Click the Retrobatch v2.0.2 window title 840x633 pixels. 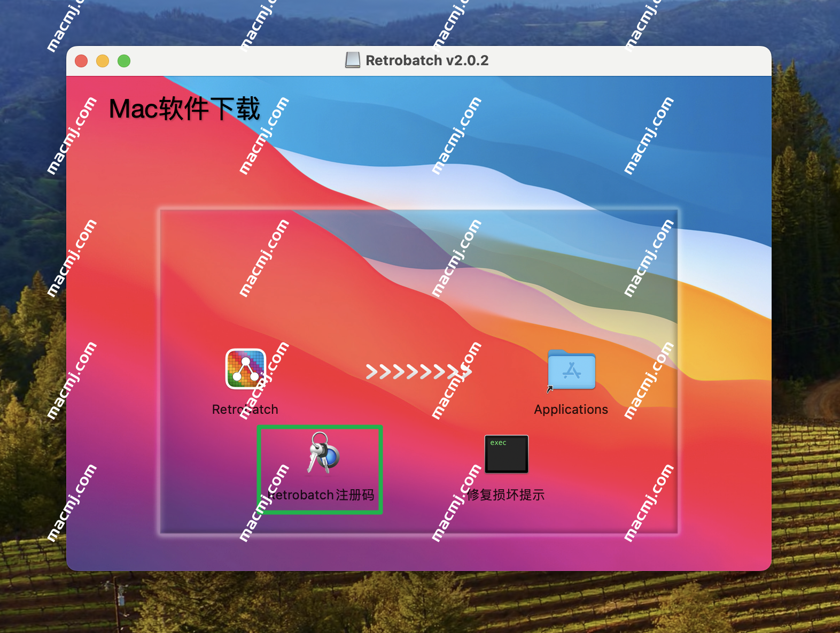coord(427,60)
